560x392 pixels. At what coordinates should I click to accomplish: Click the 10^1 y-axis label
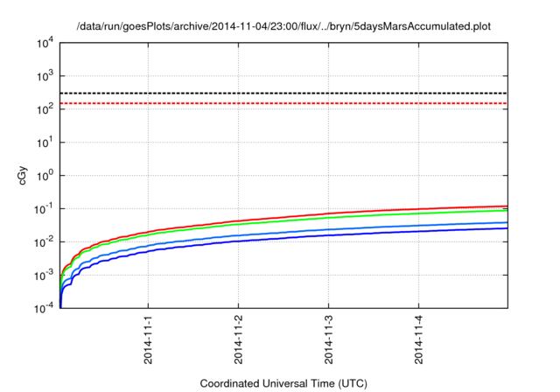click(45, 142)
